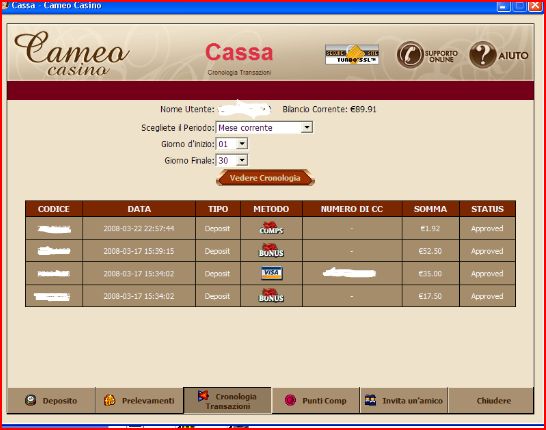Click Deposit type in the €52.50 row
This screenshot has width=546, height=430.
(x=217, y=251)
